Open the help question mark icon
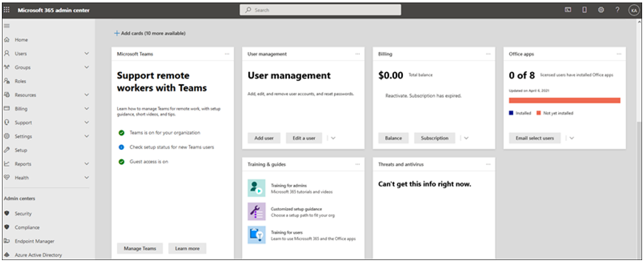The width and height of the screenshot is (644, 262). (x=617, y=10)
